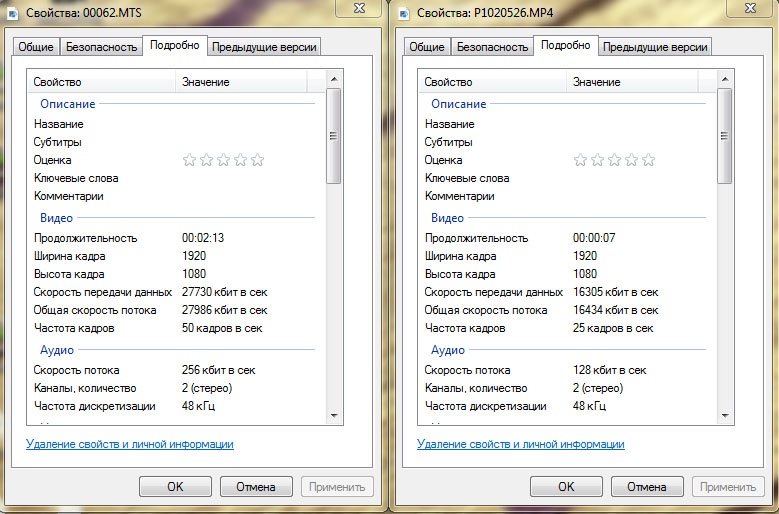Image resolution: width=779 pixels, height=514 pixels.
Task: Click file icon in 00062.MTS title bar
Action: (x=13, y=13)
